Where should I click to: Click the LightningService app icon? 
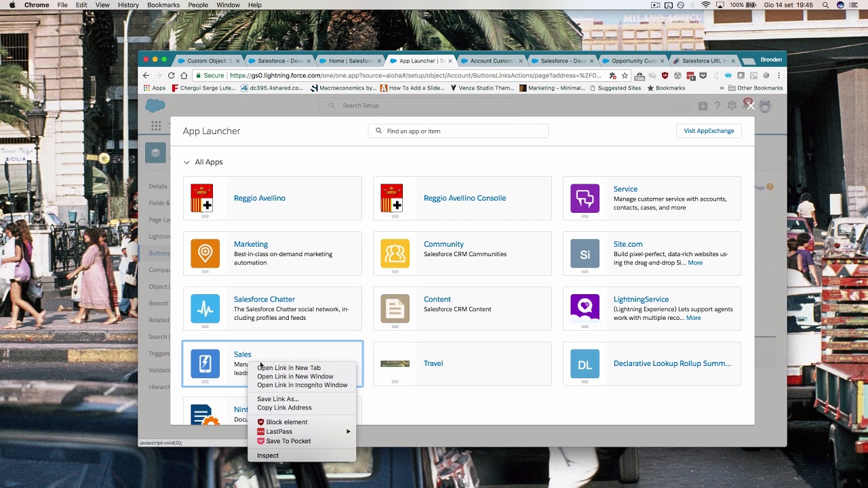click(585, 308)
